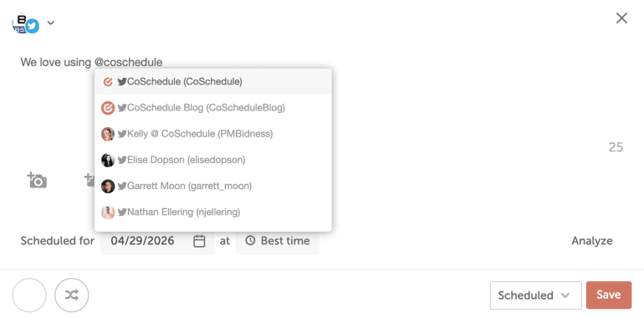
Task: Click the Analyze link
Action: pos(592,241)
